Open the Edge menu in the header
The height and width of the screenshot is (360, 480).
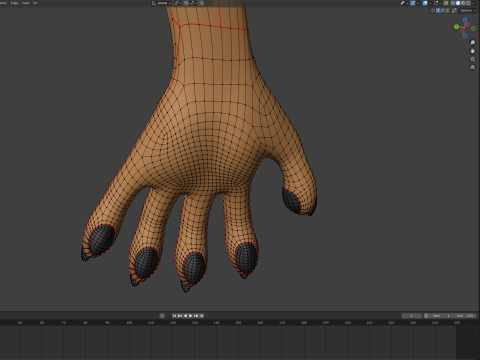[x=14, y=3]
